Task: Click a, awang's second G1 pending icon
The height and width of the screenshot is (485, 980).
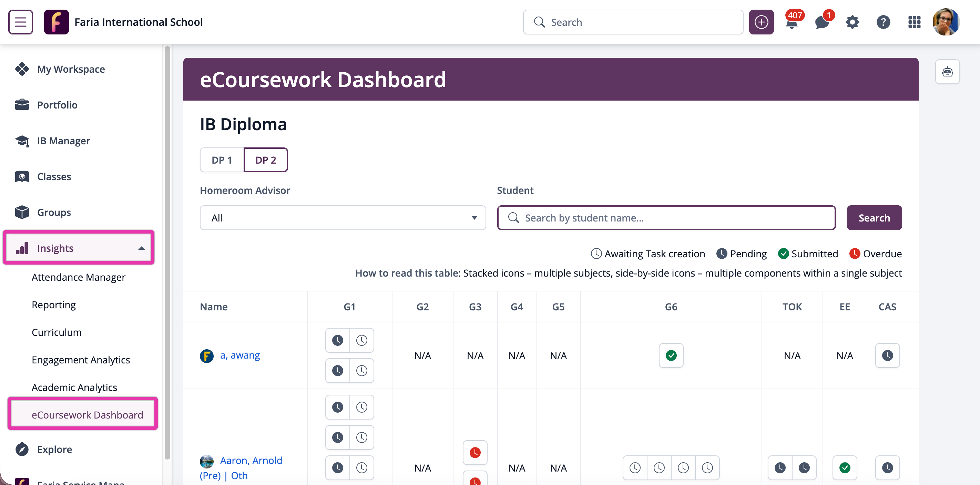Action: (337, 370)
